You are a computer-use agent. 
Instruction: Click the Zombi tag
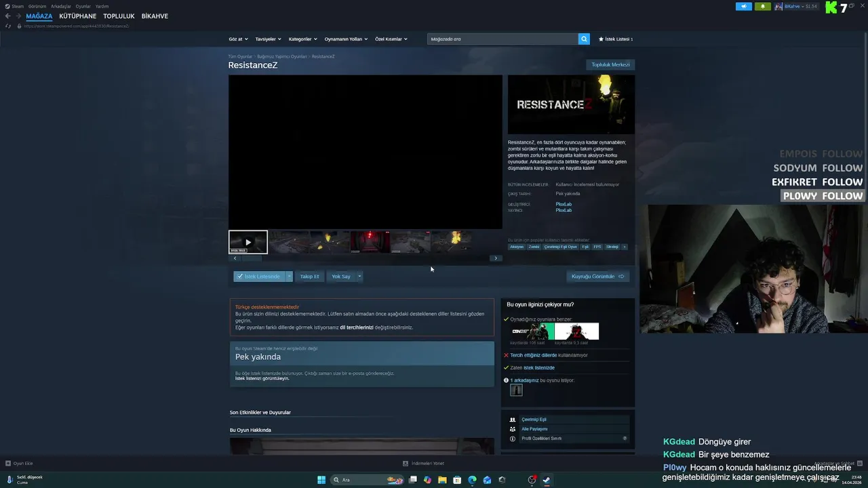(534, 247)
